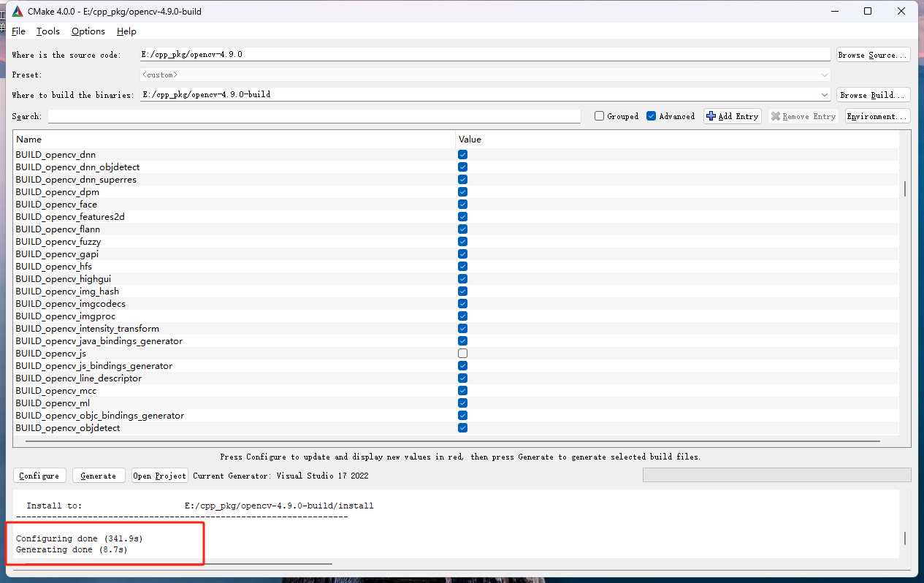Disable BUILD_opencv_dnn
924x583 pixels.
click(462, 154)
